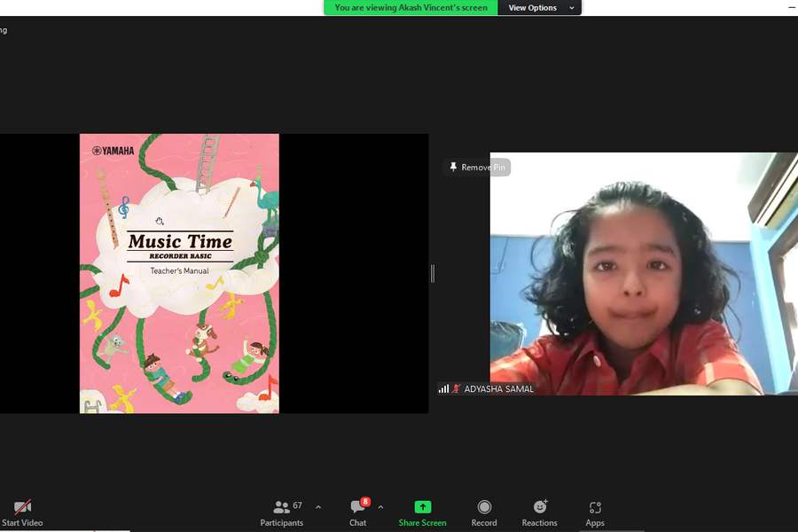798x532 pixels.
Task: Open the View Options dropdown
Action: pos(540,8)
